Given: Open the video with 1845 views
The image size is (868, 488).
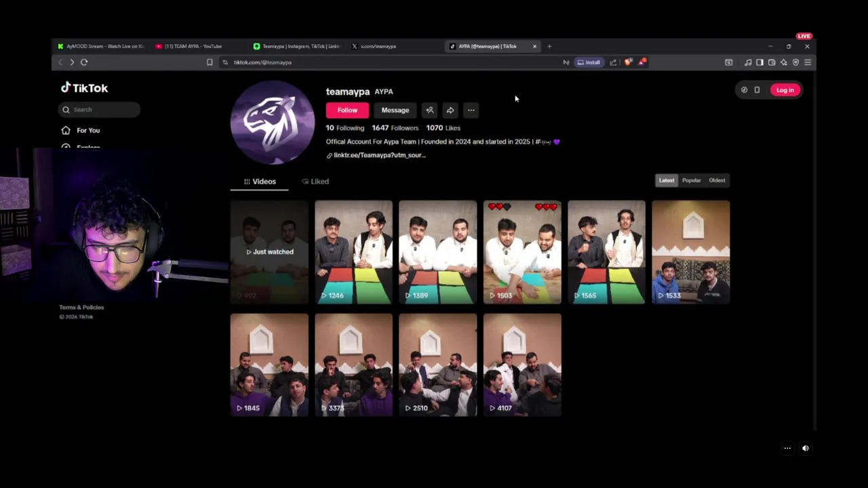Looking at the screenshot, I should point(269,365).
